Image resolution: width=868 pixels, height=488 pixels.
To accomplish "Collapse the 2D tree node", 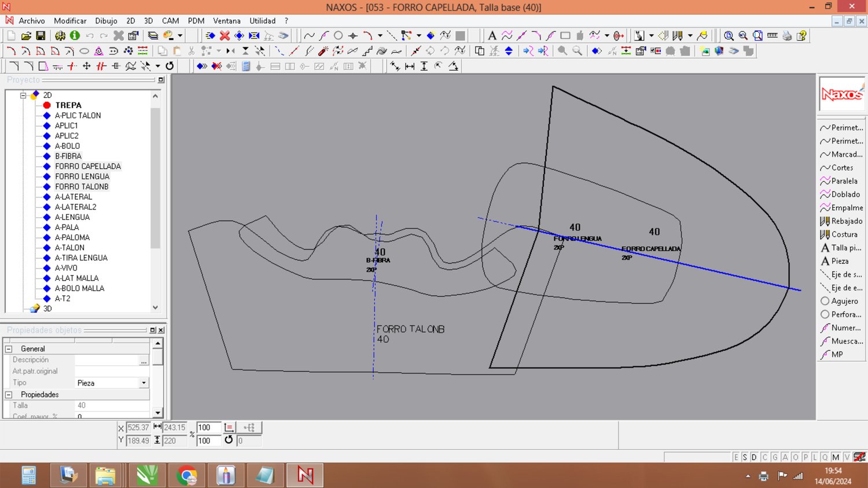I will coord(23,95).
